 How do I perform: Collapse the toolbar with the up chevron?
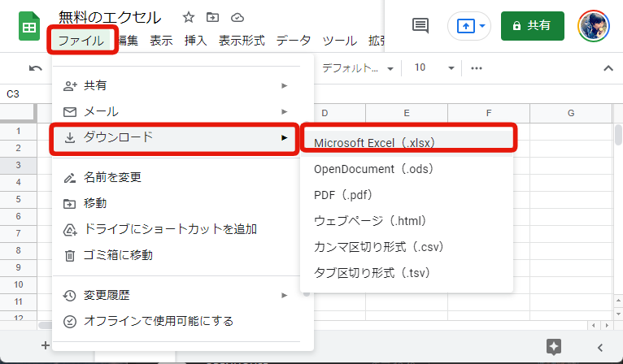click(x=608, y=68)
